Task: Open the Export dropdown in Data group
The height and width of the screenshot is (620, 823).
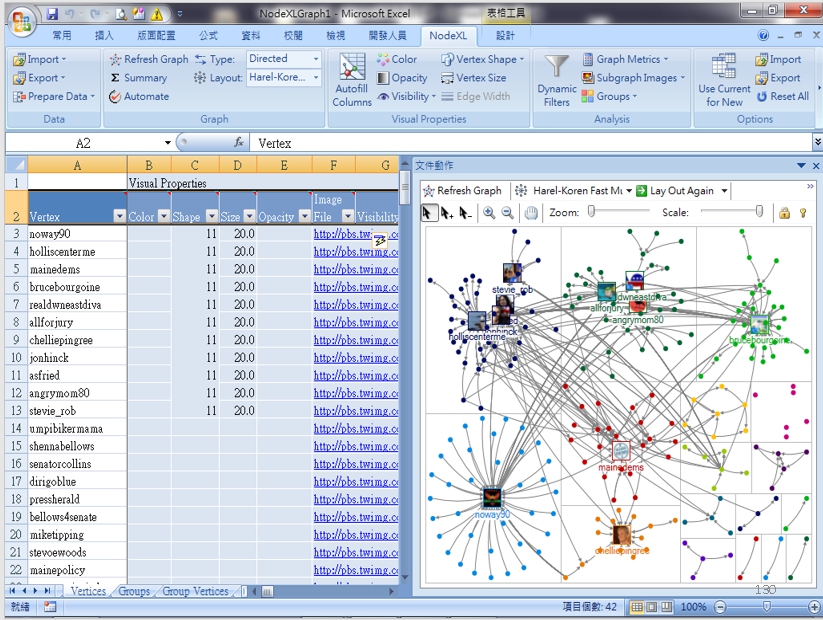Action: [40, 78]
